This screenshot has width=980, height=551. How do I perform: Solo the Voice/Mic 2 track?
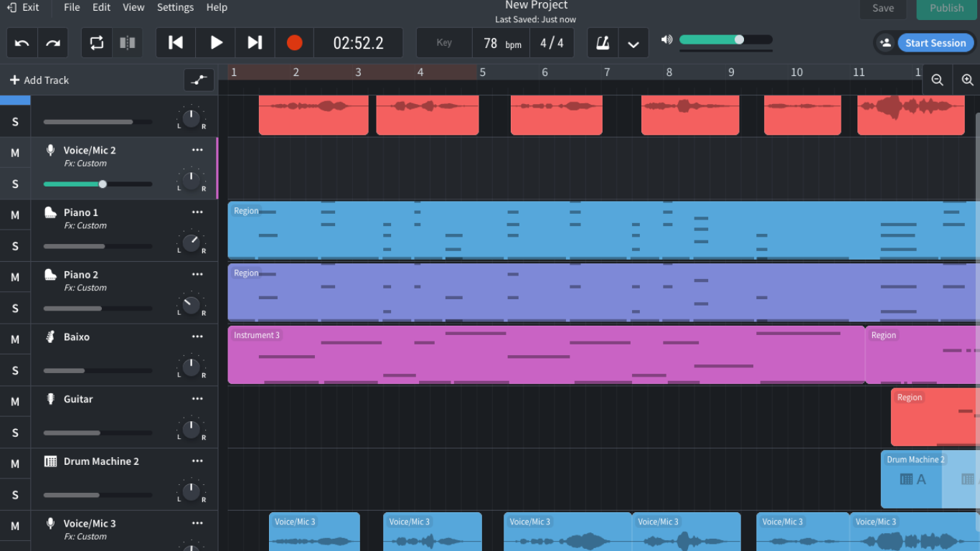coord(15,184)
